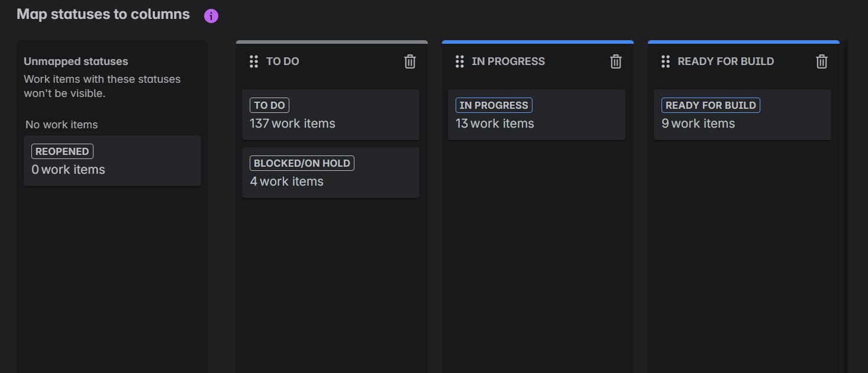868x373 pixels.
Task: Click the card showing 9 work items
Action: point(742,114)
